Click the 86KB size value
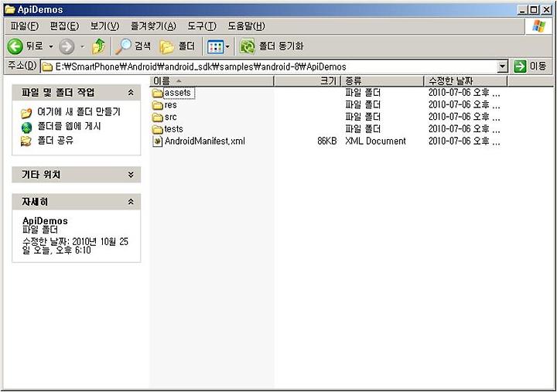Viewport: 557px width, 392px height. pos(326,141)
